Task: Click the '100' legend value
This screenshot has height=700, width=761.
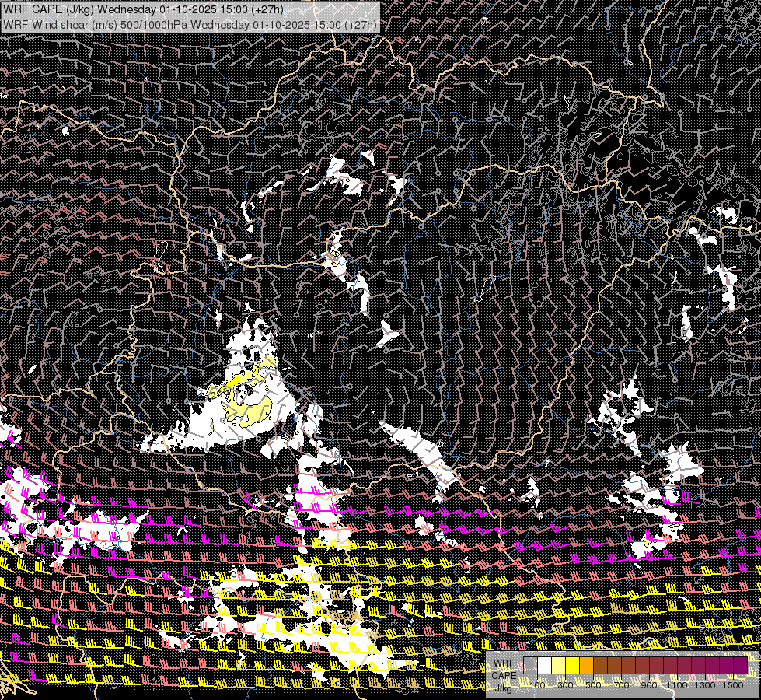Action: click(537, 685)
